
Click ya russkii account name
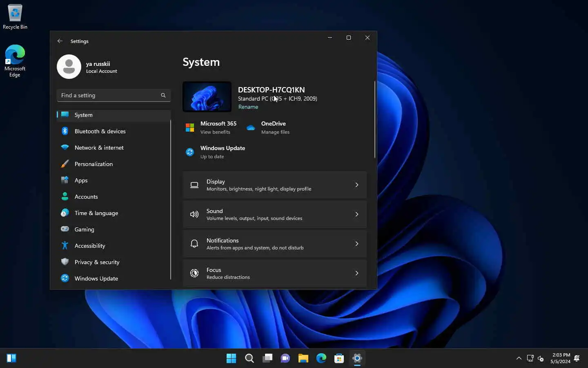click(98, 64)
